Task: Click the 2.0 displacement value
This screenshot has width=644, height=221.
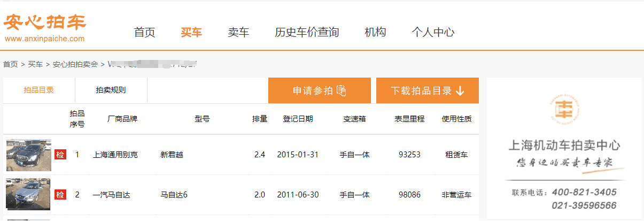Action: coord(260,195)
